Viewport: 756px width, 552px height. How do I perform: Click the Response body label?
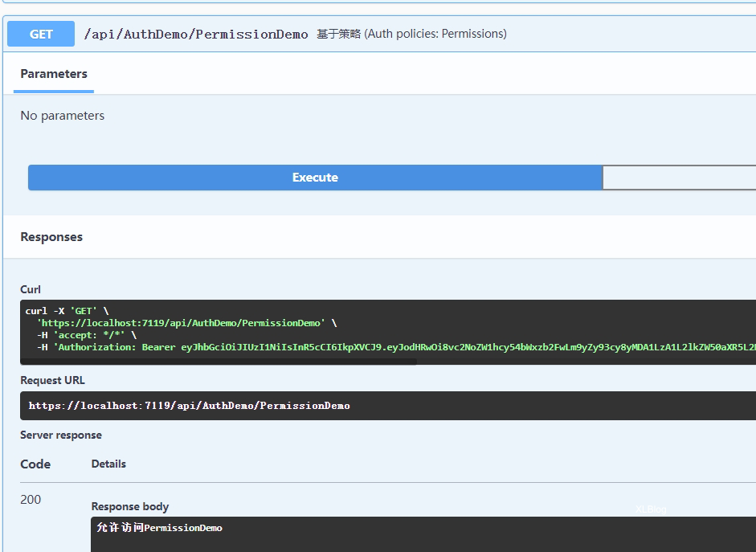click(130, 507)
